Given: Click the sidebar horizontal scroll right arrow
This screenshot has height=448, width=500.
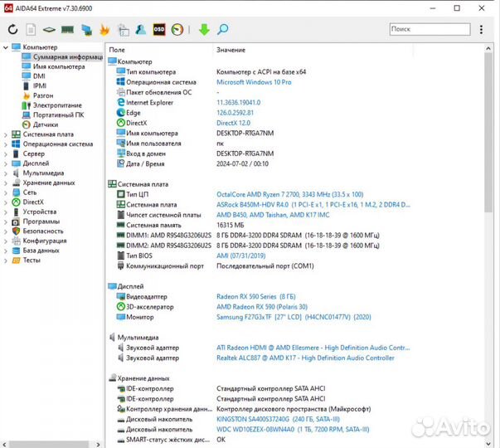Looking at the screenshot, I should [98, 444].
